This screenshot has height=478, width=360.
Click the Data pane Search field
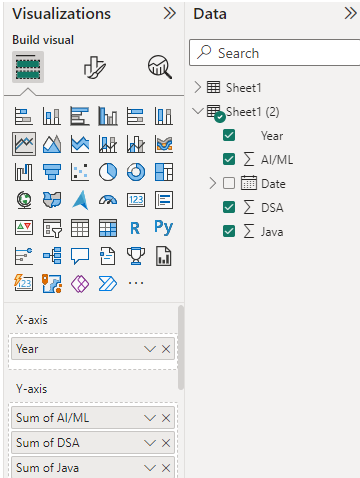pos(275,53)
